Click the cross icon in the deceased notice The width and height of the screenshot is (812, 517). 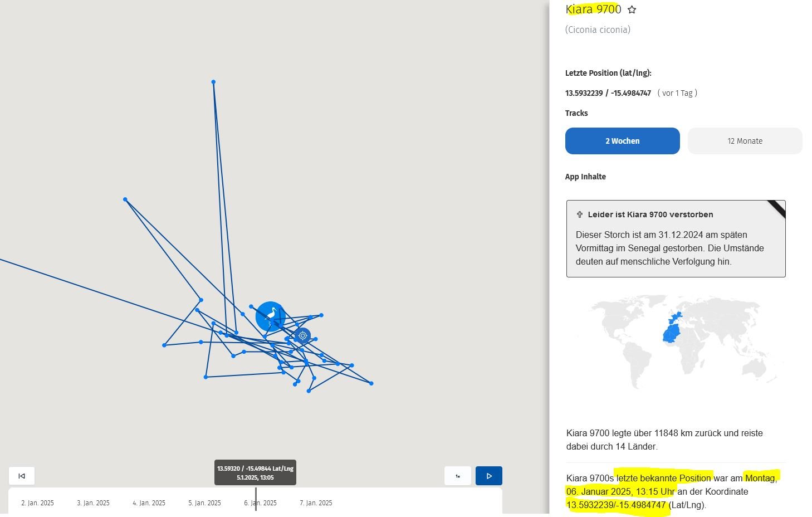[579, 214]
